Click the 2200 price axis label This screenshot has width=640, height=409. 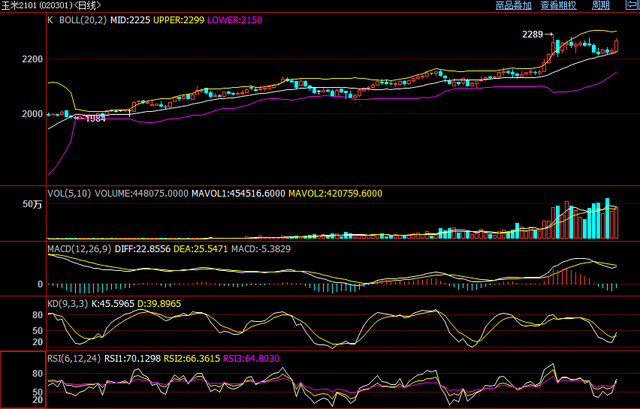click(x=33, y=60)
